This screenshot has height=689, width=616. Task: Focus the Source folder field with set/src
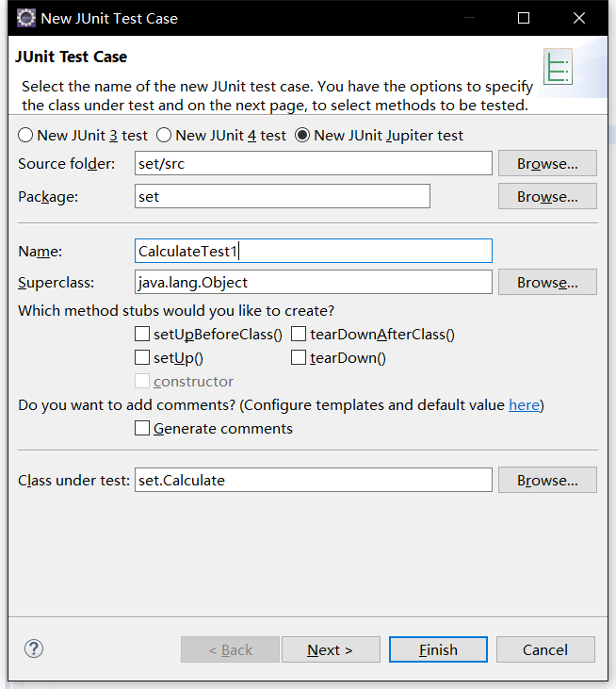coord(314,163)
